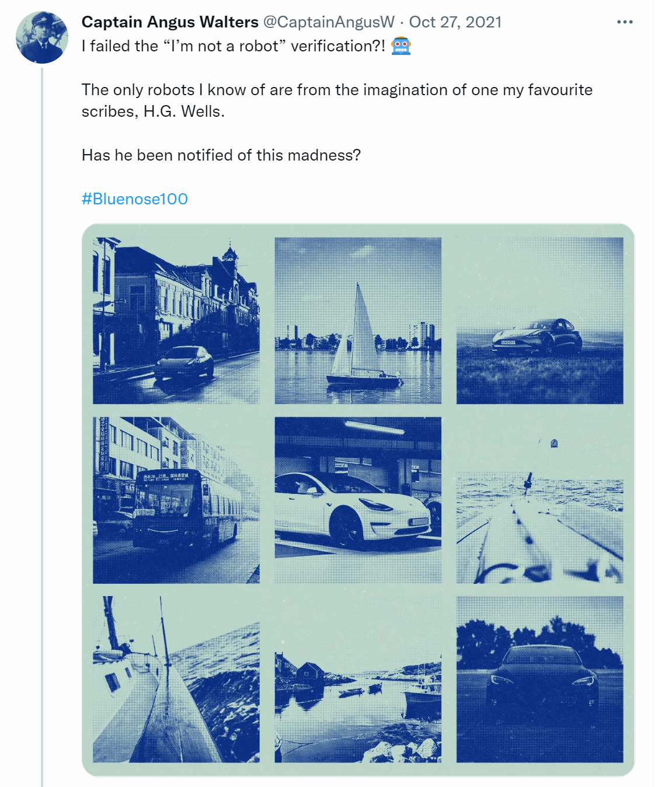
Task: Click the @CaptainAngusW handle
Action: pyautogui.click(x=329, y=22)
